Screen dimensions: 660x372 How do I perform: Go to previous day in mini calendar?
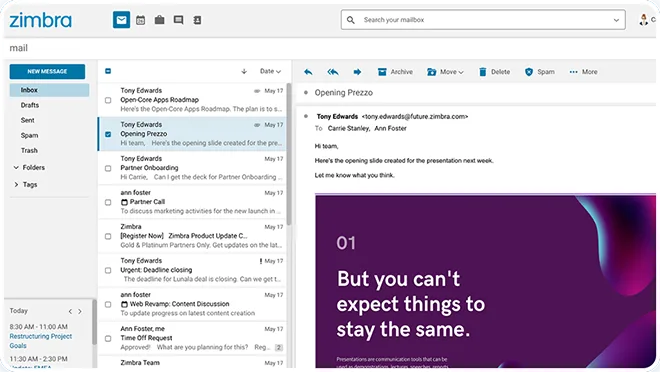(x=70, y=311)
